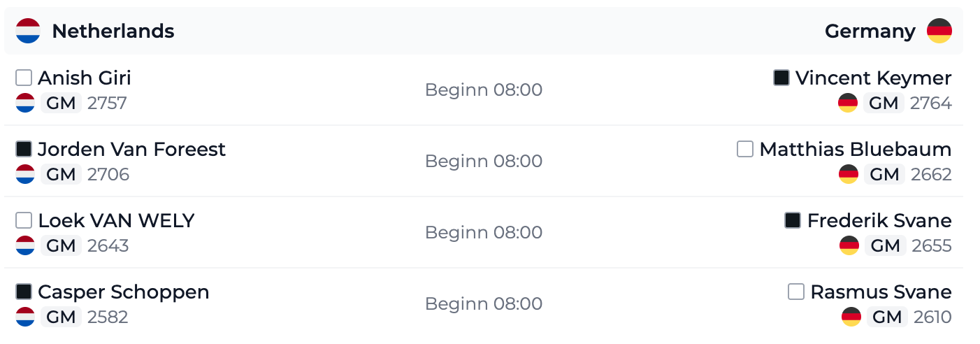Click GM badge next to rating 2655
The image size is (980, 344).
(x=885, y=245)
